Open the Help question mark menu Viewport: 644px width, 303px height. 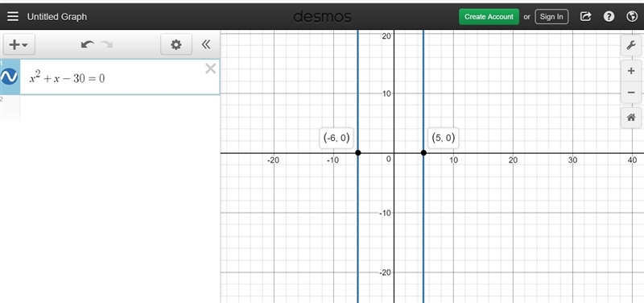(609, 16)
